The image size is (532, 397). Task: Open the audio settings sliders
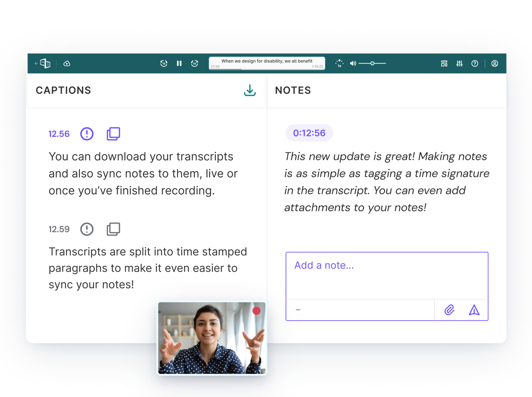(459, 64)
